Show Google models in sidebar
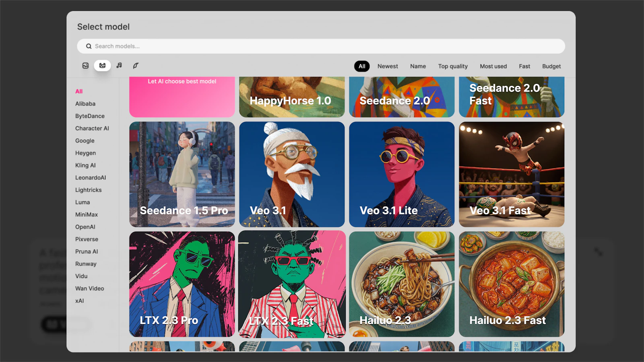The width and height of the screenshot is (644, 362). point(85,141)
